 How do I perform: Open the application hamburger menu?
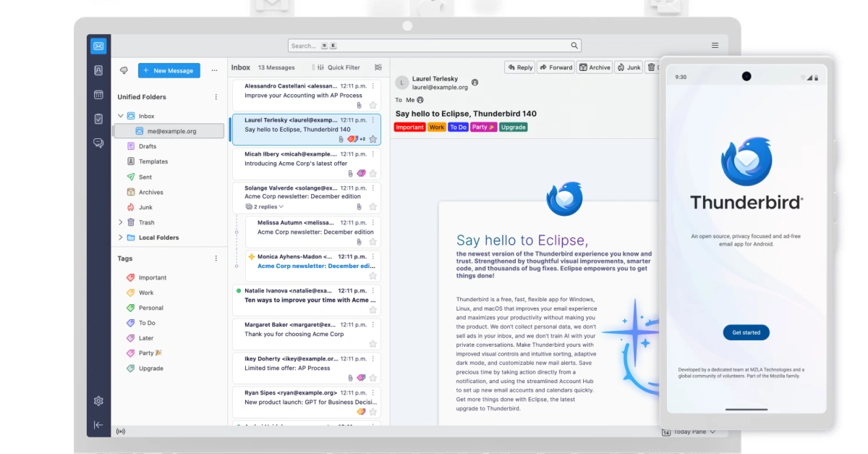click(715, 46)
